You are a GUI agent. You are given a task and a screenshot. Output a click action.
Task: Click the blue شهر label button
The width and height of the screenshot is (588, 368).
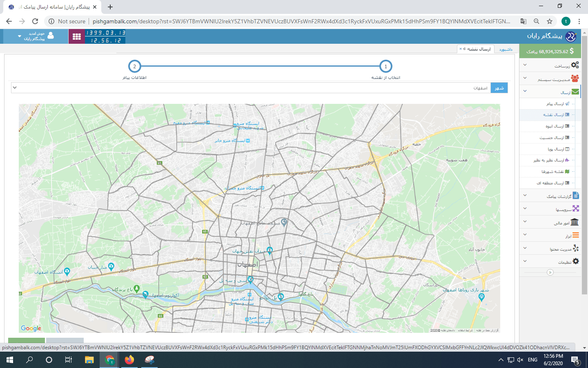(499, 88)
